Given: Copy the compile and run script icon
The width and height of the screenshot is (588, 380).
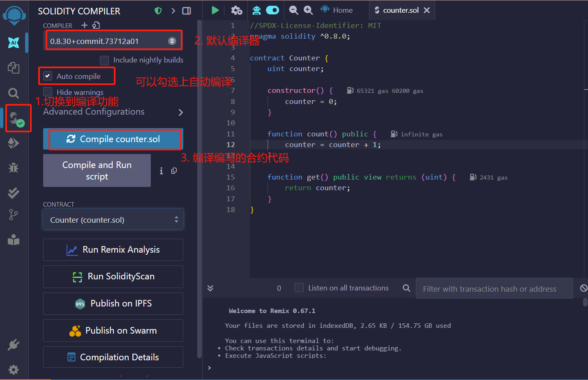Looking at the screenshot, I should tap(174, 170).
